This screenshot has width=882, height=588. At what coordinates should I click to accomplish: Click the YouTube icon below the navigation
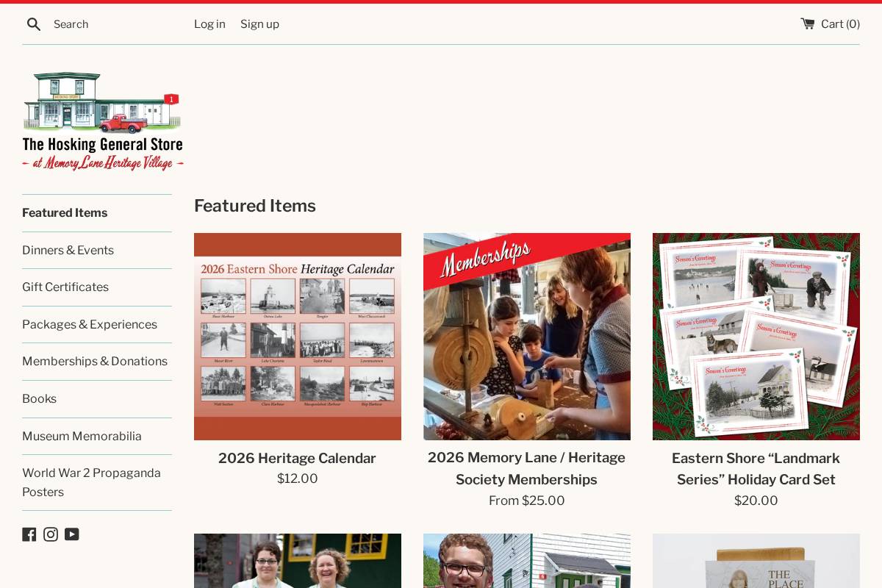tap(72, 534)
